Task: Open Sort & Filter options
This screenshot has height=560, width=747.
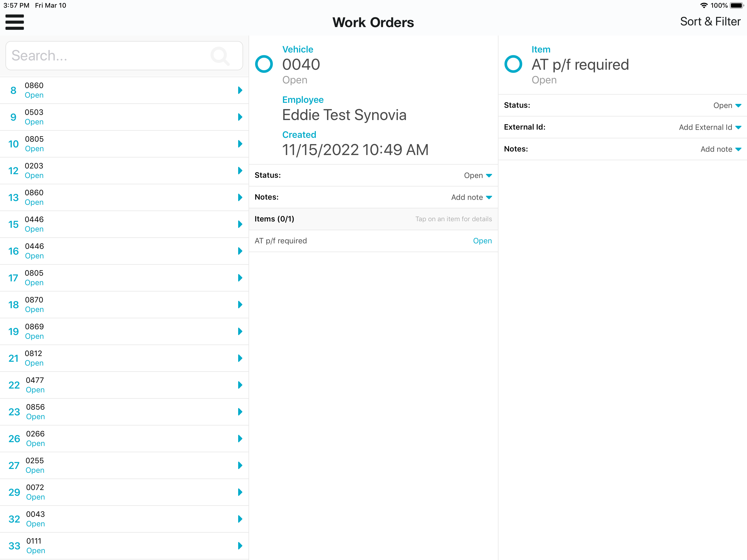Action: [x=710, y=22]
